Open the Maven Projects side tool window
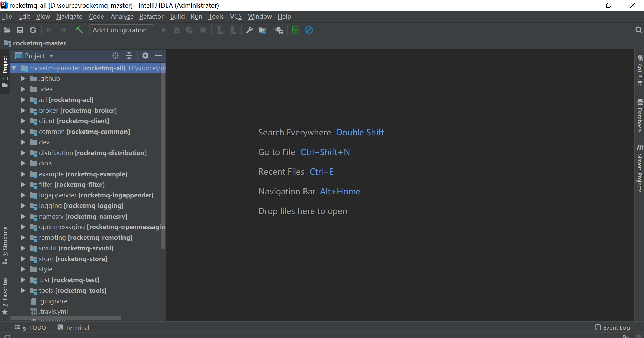 pos(640,168)
